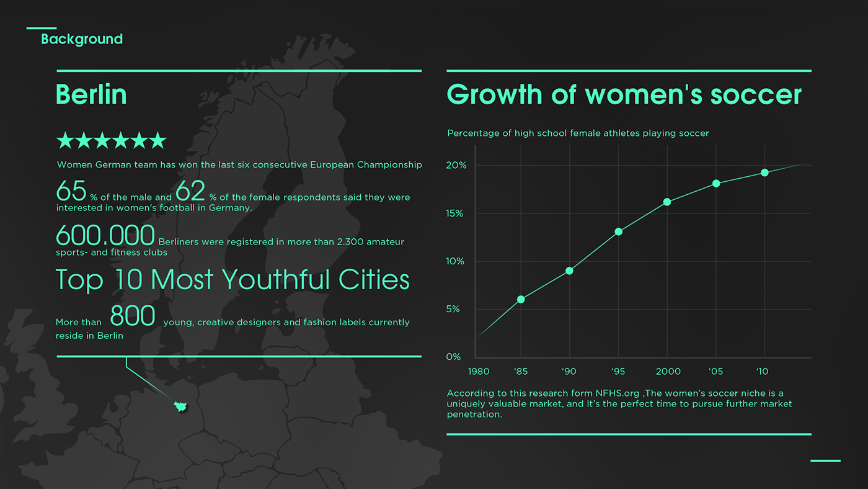This screenshot has width=868, height=489.
Task: Click the large number 800
Action: pyautogui.click(x=133, y=315)
